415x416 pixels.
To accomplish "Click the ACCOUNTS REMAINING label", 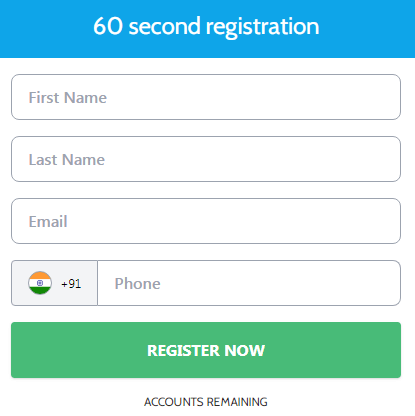I will point(206,402).
